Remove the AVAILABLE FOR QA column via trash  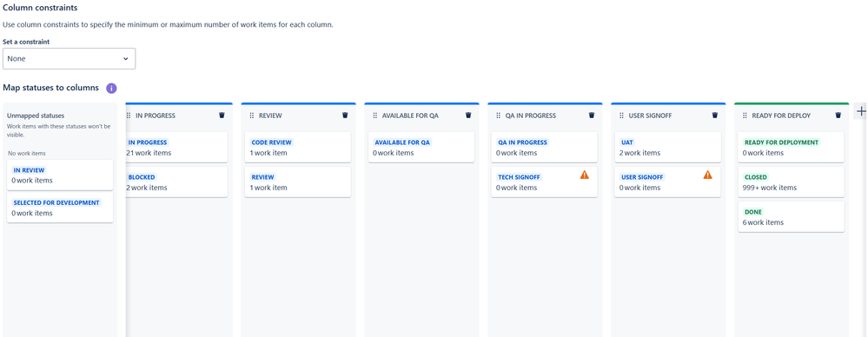pos(468,116)
